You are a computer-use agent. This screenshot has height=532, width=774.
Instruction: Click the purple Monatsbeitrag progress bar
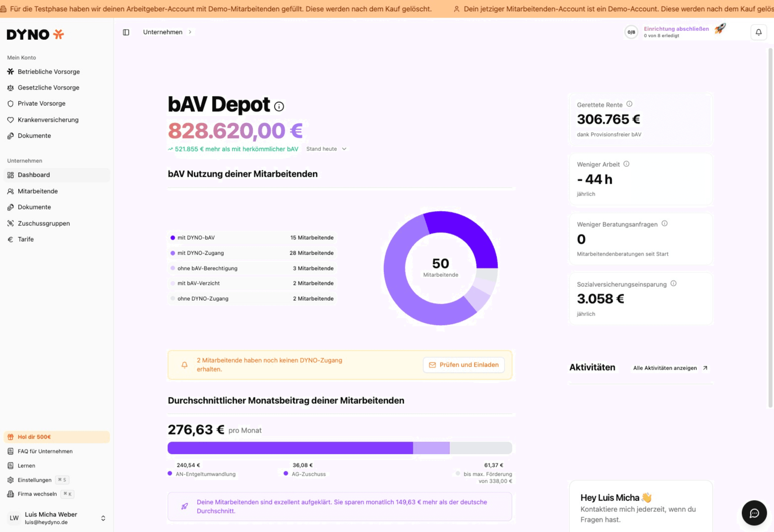(290, 448)
